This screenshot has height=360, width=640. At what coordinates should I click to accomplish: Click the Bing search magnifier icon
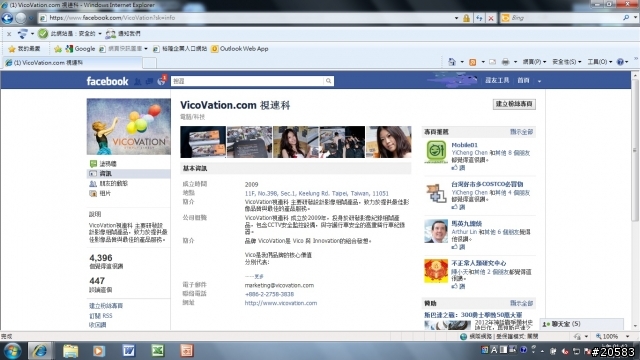[626, 18]
